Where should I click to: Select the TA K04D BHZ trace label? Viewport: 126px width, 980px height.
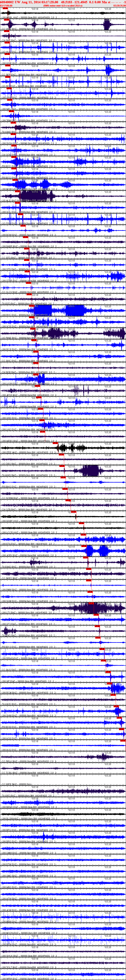click(29, 132)
